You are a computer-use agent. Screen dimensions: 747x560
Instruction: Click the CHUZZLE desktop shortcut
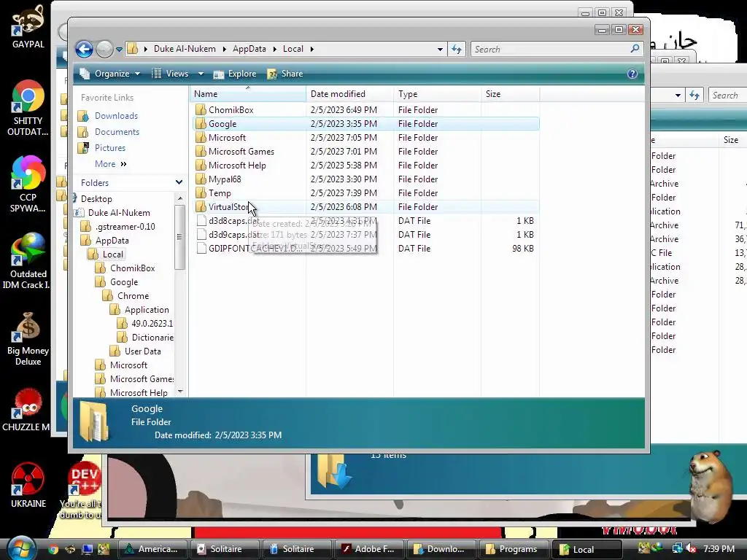[x=26, y=410]
